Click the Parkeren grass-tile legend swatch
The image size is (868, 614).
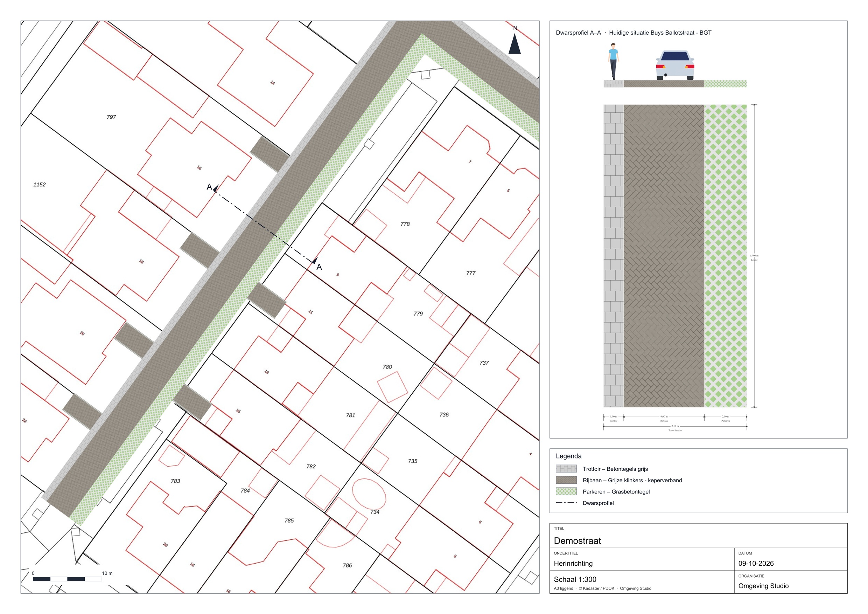point(566,491)
